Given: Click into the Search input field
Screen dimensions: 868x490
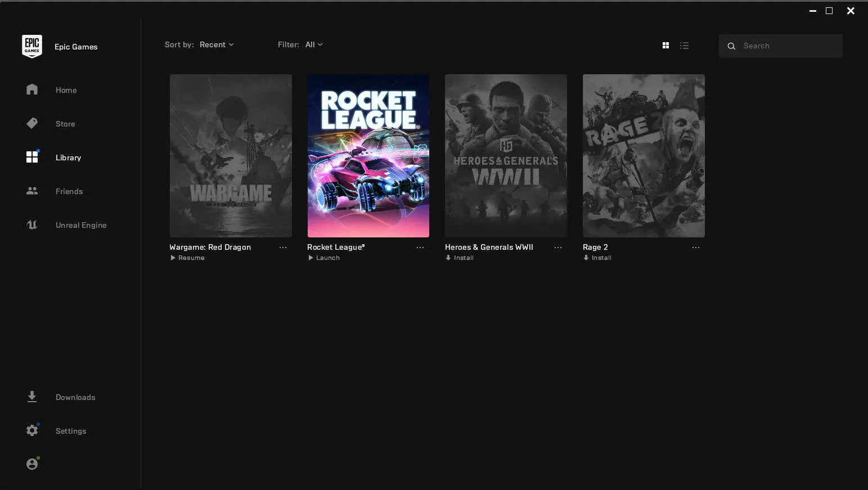Looking at the screenshot, I should point(781,46).
